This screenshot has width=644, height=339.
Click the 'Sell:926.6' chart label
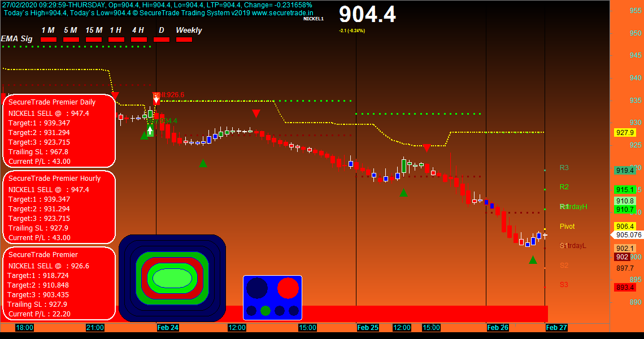[169, 95]
